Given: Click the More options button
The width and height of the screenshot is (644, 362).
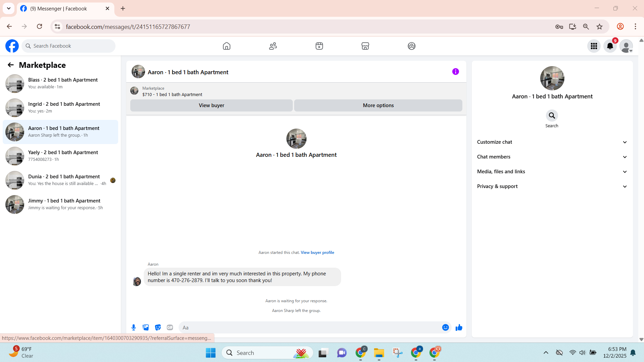Looking at the screenshot, I should pyautogui.click(x=378, y=105).
